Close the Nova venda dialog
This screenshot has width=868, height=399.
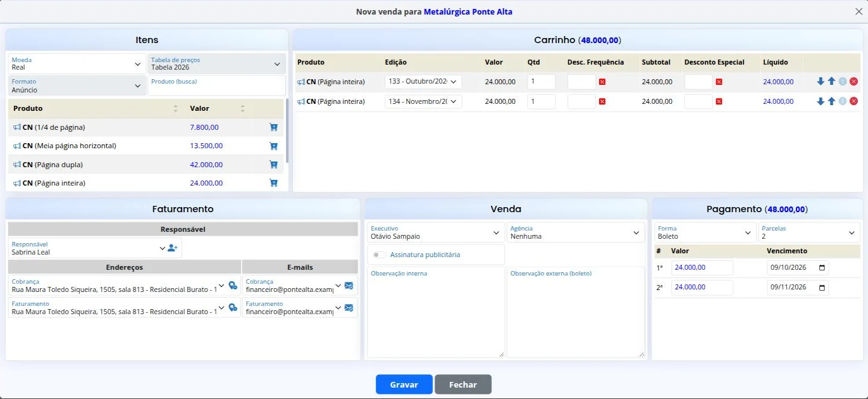pos(858,11)
